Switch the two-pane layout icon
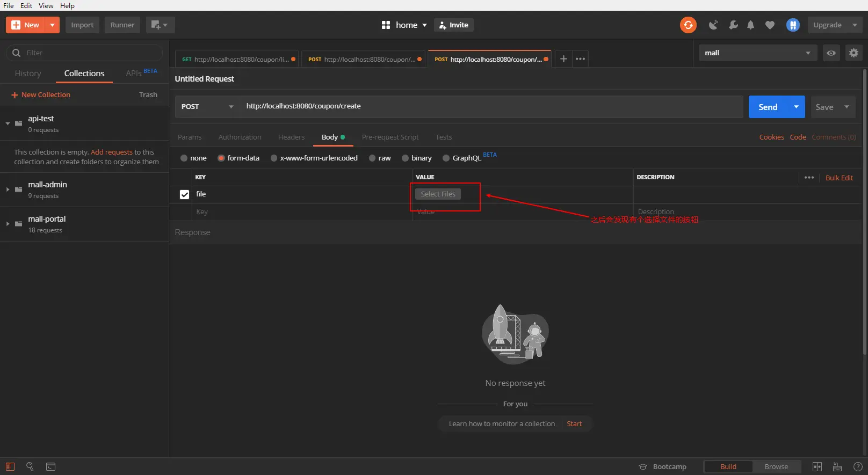Image resolution: width=868 pixels, height=475 pixels. coord(817,466)
